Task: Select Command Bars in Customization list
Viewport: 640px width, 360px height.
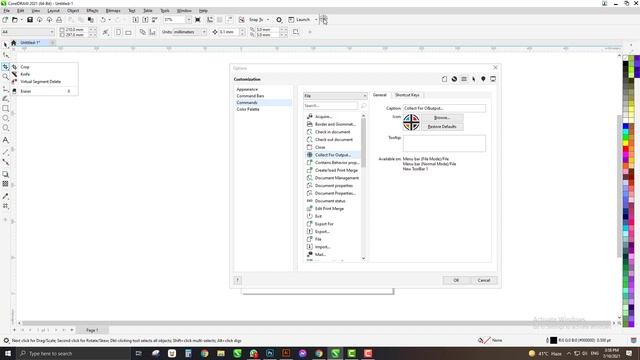Action: point(250,96)
